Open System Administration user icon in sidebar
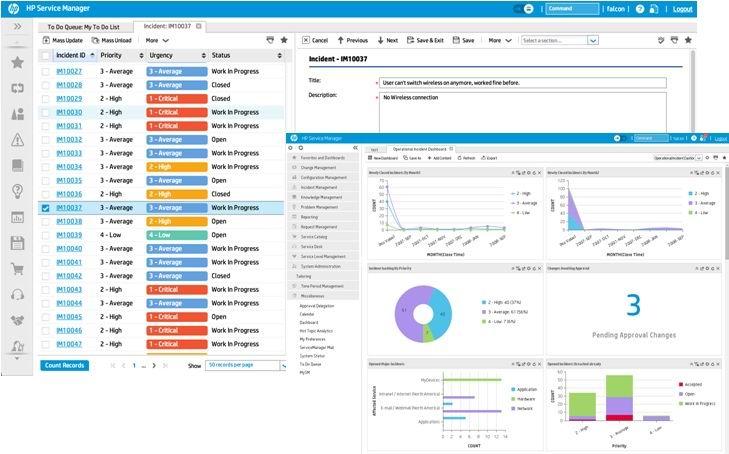The width and height of the screenshot is (729, 454). click(x=17, y=346)
